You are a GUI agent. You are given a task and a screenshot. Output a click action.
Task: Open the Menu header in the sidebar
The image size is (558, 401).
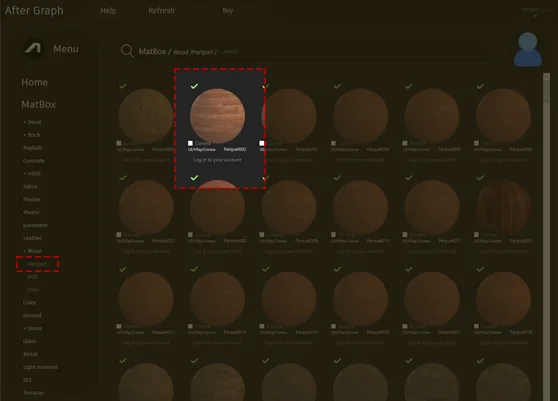tap(66, 49)
